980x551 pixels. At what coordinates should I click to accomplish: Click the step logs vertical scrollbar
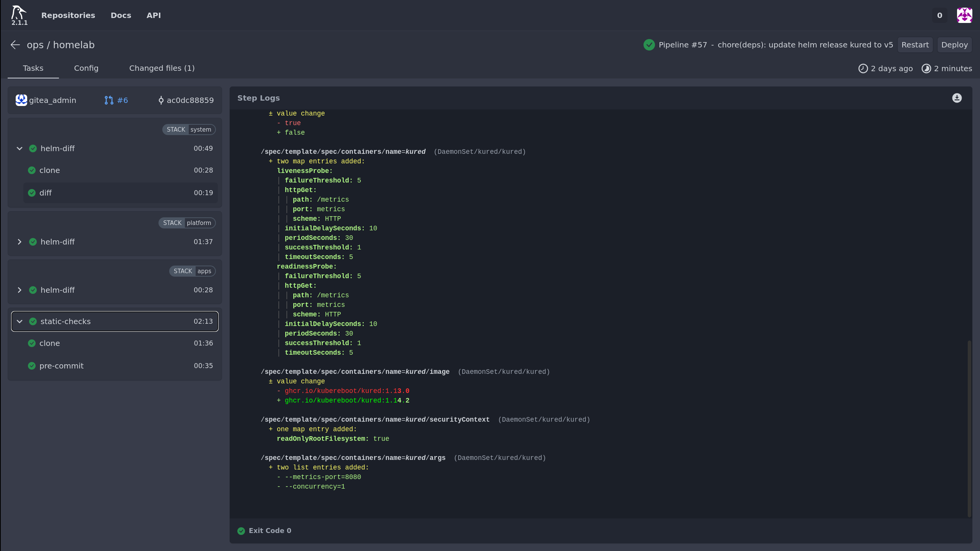click(x=969, y=429)
